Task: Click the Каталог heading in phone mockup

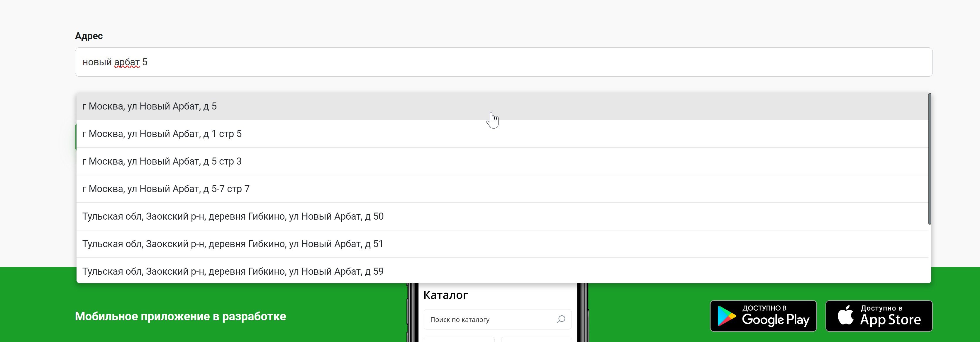Action: point(445,295)
